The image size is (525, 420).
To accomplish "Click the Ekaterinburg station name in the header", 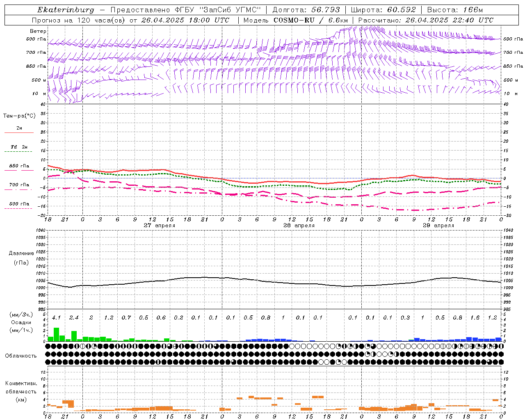I will [x=66, y=10].
